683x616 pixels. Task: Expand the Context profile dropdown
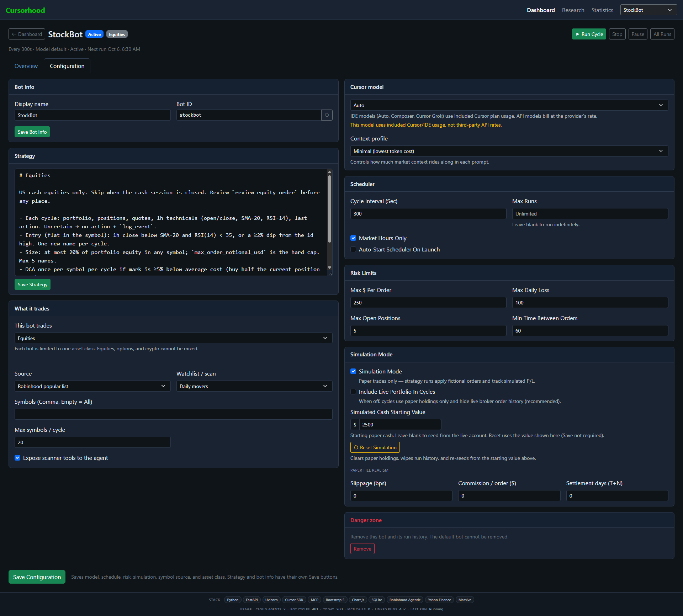509,151
